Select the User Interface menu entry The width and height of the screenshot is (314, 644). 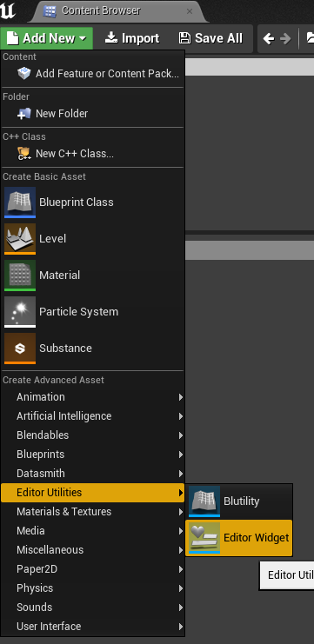pos(93,627)
